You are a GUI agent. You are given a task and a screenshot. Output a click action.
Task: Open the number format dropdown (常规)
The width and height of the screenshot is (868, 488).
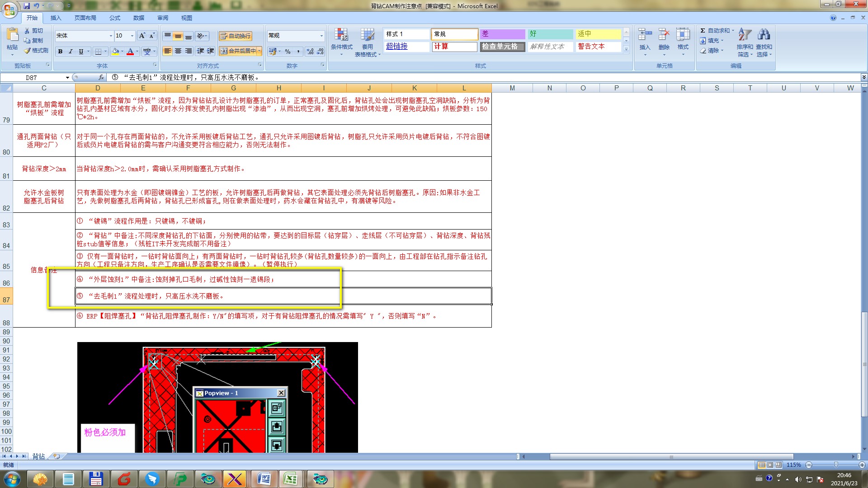[x=321, y=36]
